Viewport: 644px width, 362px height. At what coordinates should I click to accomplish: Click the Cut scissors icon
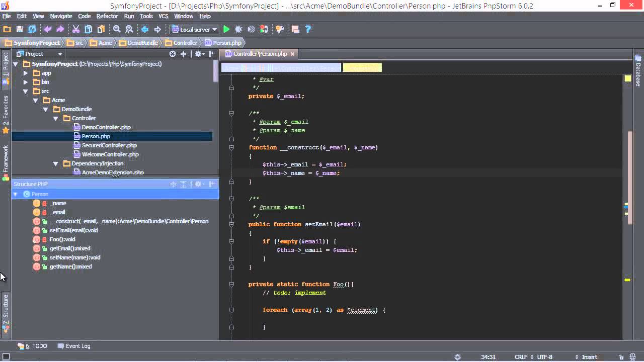[76, 30]
